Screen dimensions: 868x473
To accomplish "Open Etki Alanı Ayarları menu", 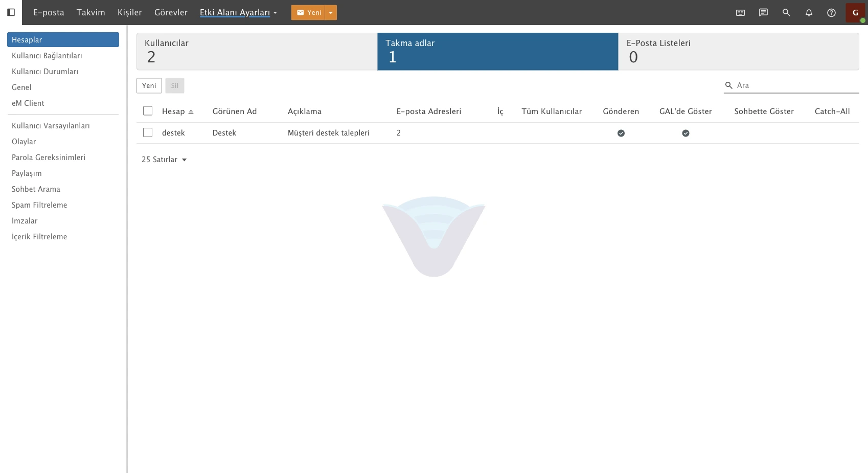I will (x=238, y=12).
